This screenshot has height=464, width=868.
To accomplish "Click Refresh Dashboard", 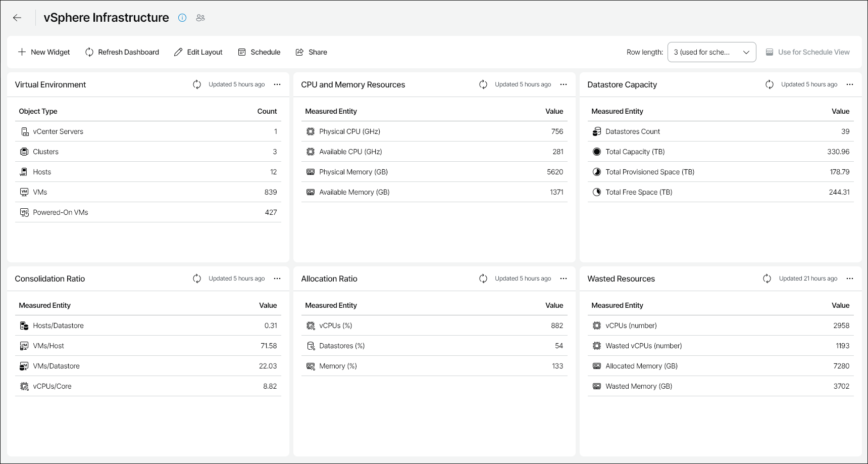I will pos(122,52).
